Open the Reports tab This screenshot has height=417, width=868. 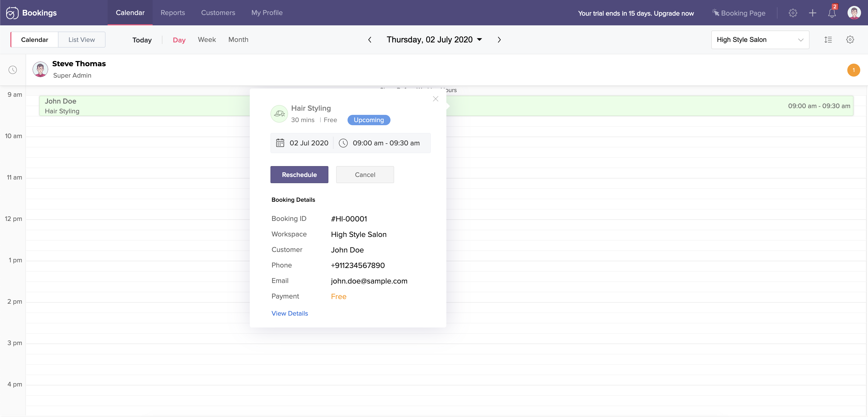pos(173,13)
